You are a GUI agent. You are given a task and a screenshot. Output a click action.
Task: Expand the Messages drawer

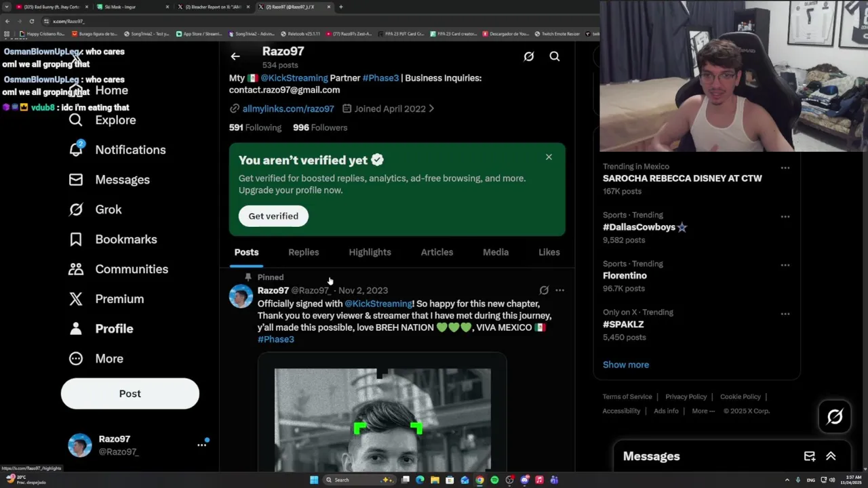pos(831,456)
